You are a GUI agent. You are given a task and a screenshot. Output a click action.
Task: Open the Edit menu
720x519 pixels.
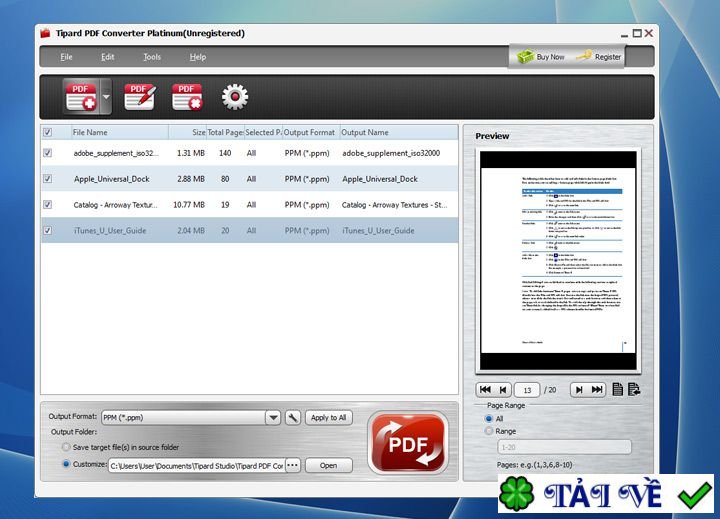click(108, 57)
